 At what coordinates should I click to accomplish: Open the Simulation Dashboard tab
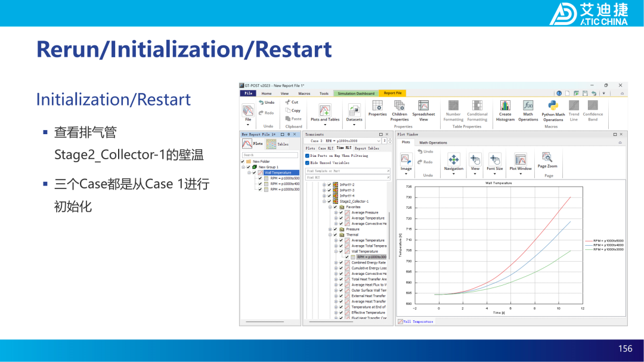[356, 94]
